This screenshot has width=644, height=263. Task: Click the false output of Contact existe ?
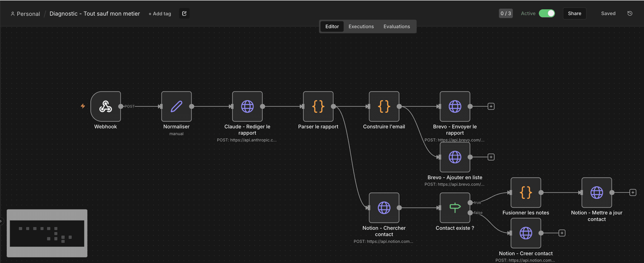[470, 213]
